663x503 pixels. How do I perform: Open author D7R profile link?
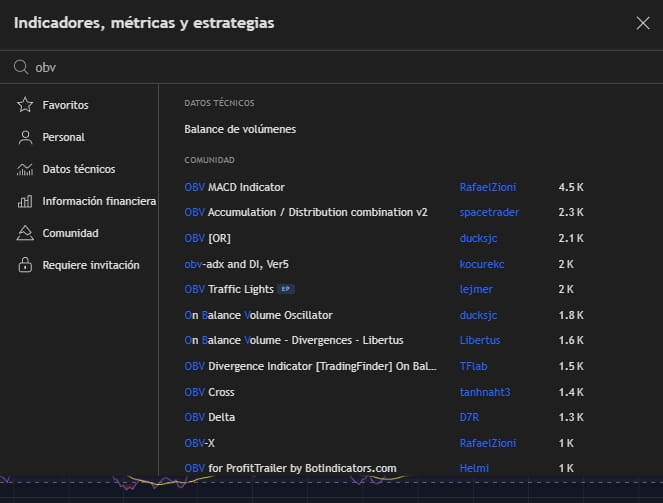click(x=469, y=417)
